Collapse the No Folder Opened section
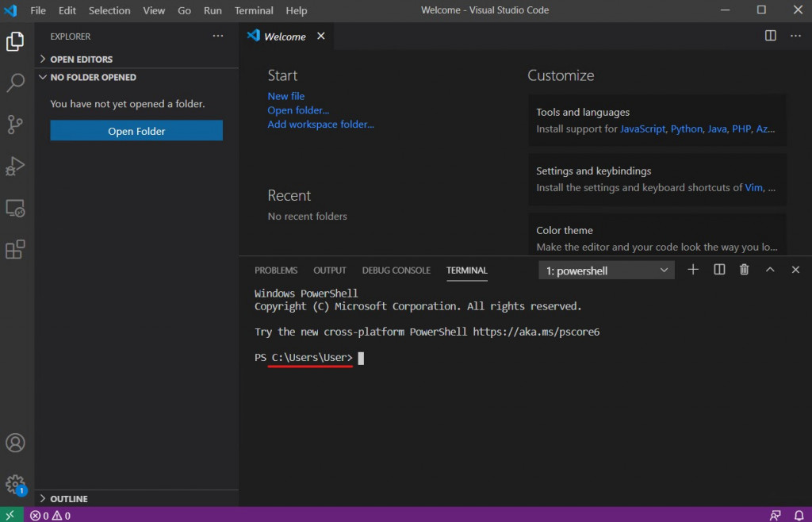This screenshot has width=812, height=522. pyautogui.click(x=136, y=77)
